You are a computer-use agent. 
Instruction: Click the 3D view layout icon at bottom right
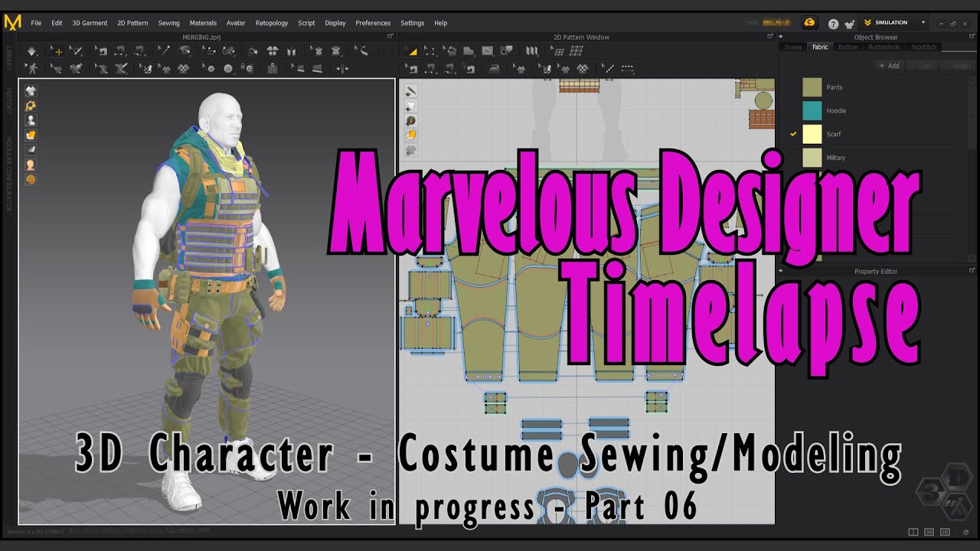coord(929,532)
